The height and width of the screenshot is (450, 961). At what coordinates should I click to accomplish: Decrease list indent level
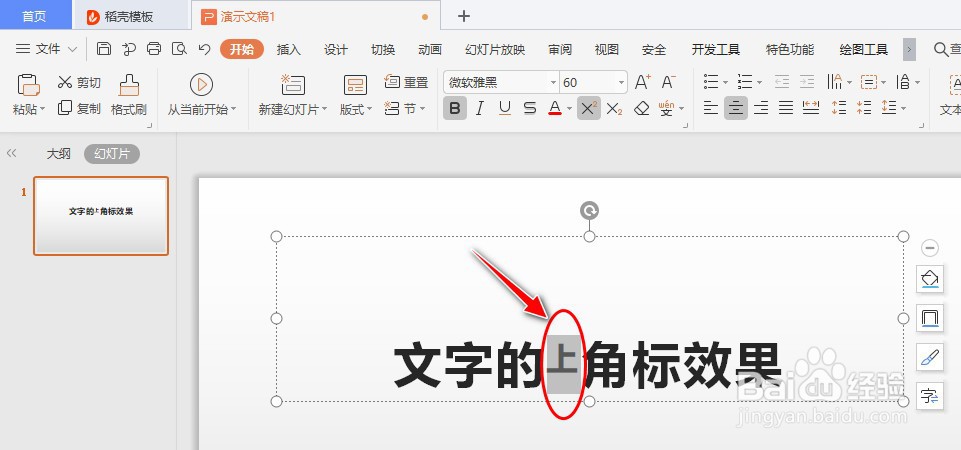[x=781, y=82]
